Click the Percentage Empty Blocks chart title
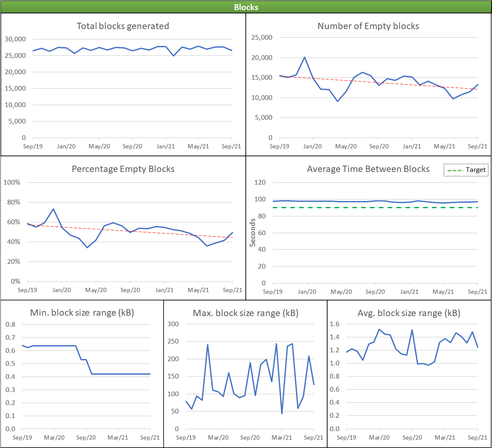Viewport: 492px width, 448px height. point(123,169)
